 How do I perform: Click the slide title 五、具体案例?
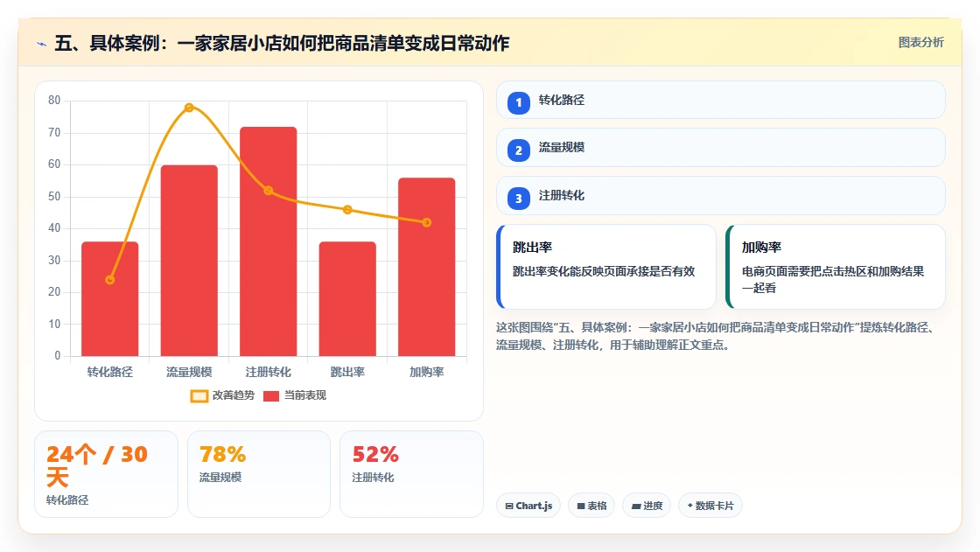(282, 43)
